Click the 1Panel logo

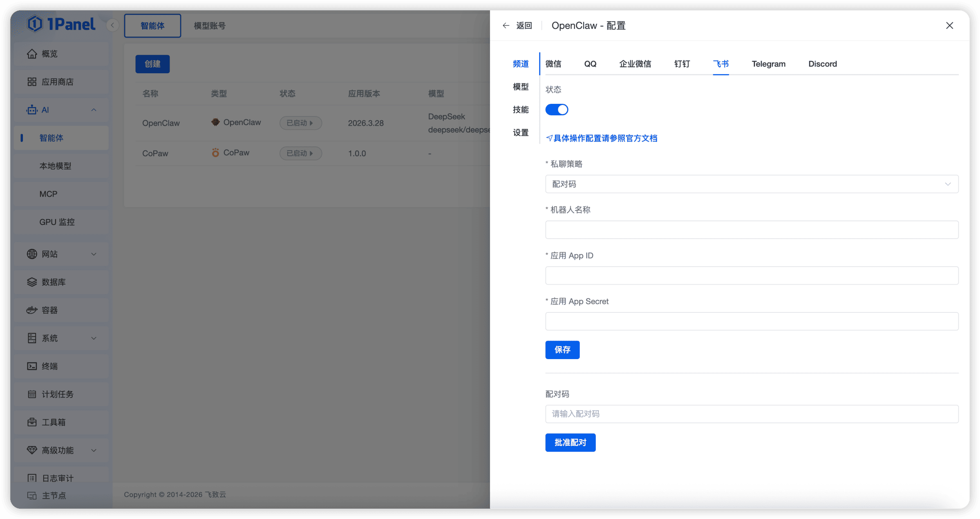pyautogui.click(x=61, y=24)
